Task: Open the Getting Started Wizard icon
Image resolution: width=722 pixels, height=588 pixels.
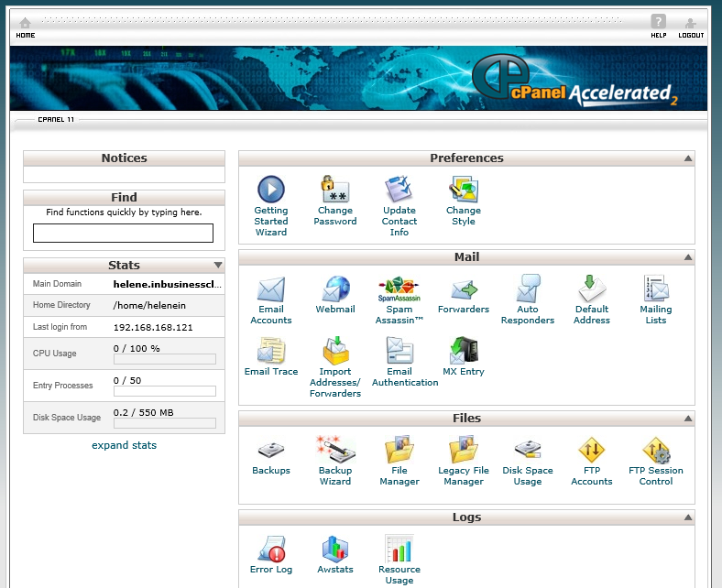Action: [271, 190]
